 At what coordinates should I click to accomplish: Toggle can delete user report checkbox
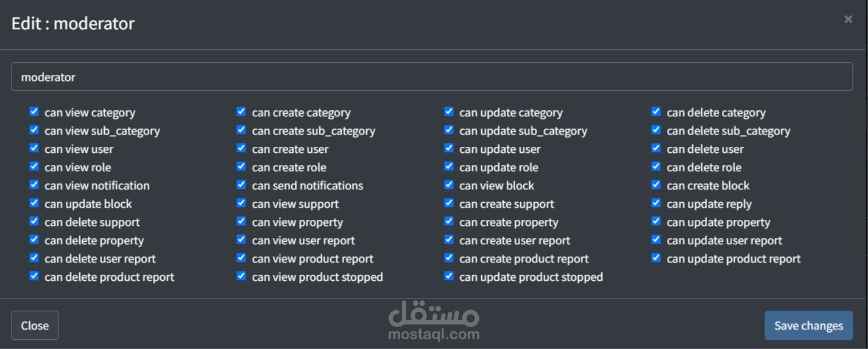click(x=34, y=258)
